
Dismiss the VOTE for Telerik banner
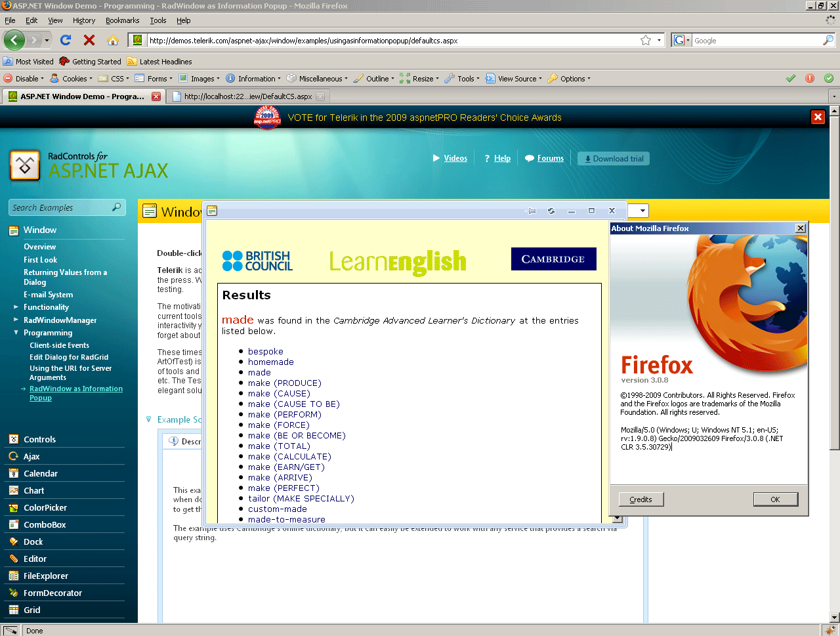coord(818,117)
